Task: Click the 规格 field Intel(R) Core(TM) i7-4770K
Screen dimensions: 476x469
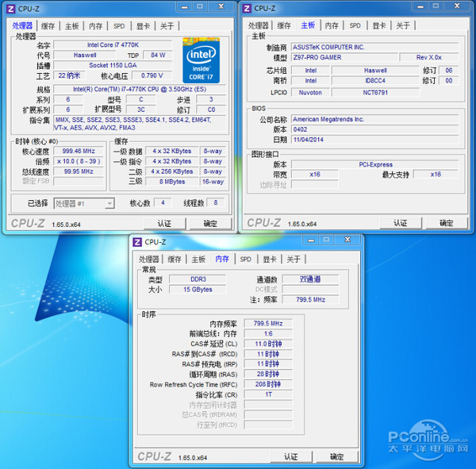Action: [x=140, y=90]
